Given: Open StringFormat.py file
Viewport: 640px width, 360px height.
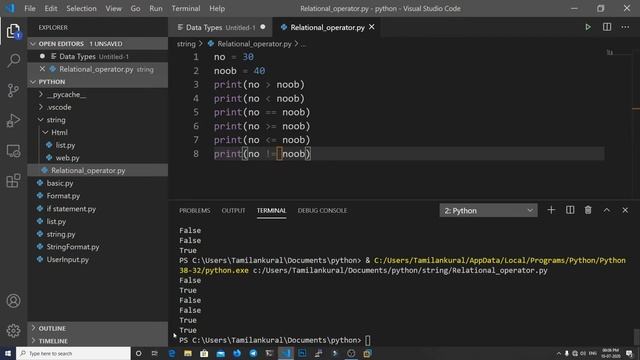Looking at the screenshot, I should click(98, 247).
